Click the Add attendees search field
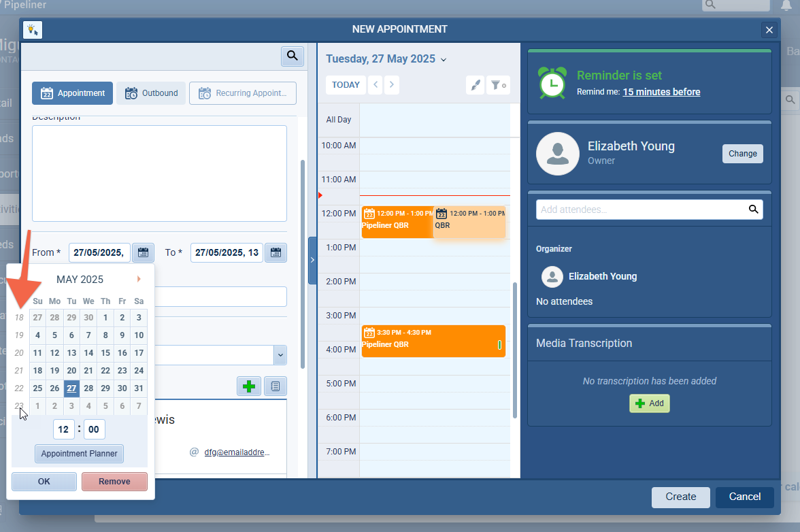 click(x=641, y=210)
